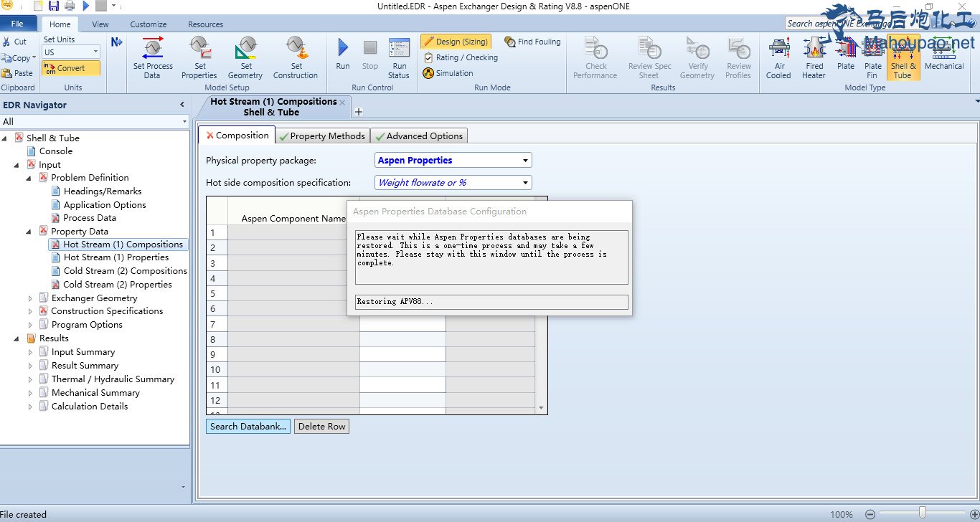Screen dimensions: 980x522
Task: Open the navigator All filter dropdown
Action: [x=184, y=122]
